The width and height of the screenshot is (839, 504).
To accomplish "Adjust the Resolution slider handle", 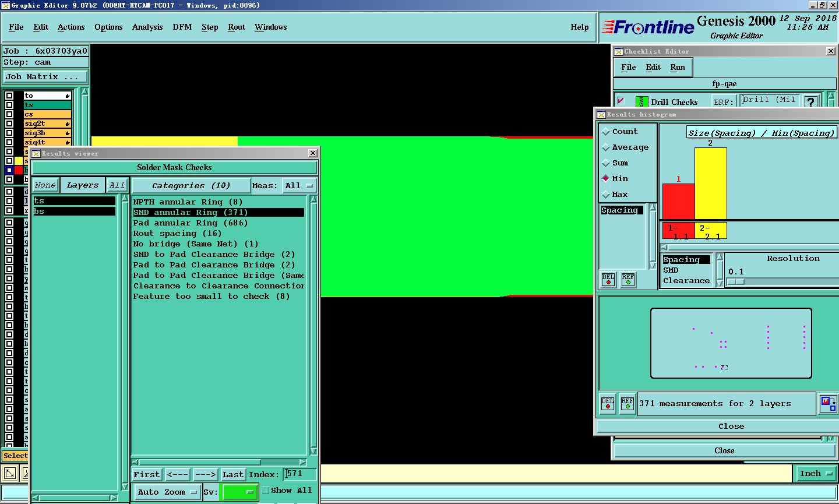I will (x=736, y=282).
